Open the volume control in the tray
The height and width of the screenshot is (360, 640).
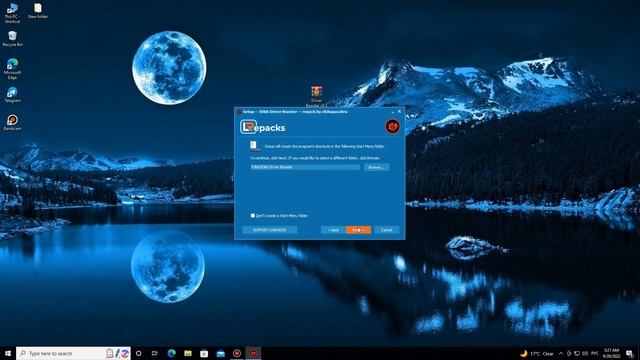(585, 353)
